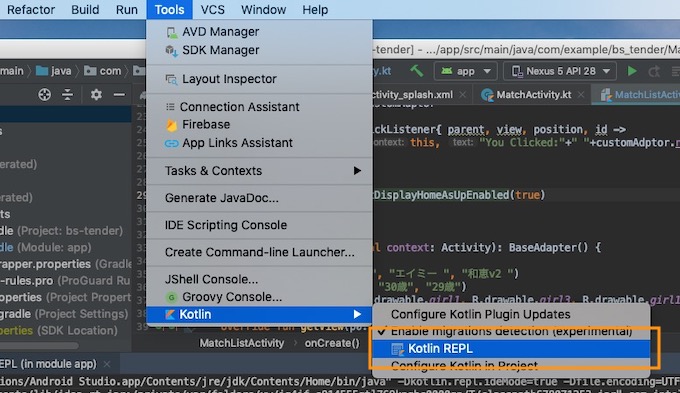This screenshot has height=393, width=680.
Task: Click wrapper.properties (Gradle) file
Action: (x=66, y=264)
